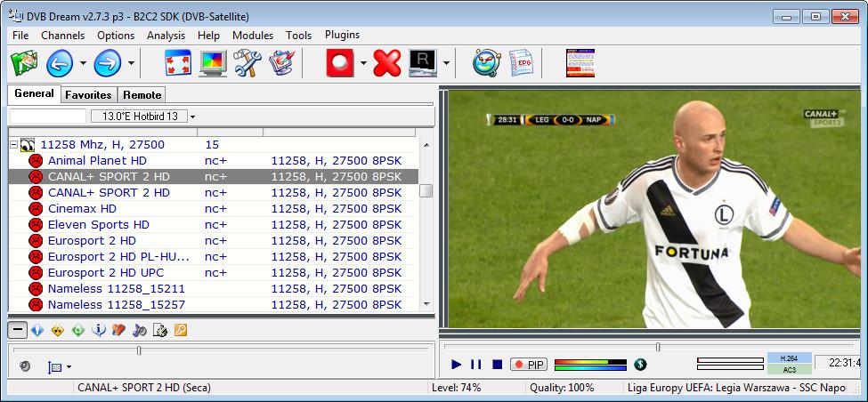Click the pause button under video
The height and width of the screenshot is (402, 868).
[476, 365]
